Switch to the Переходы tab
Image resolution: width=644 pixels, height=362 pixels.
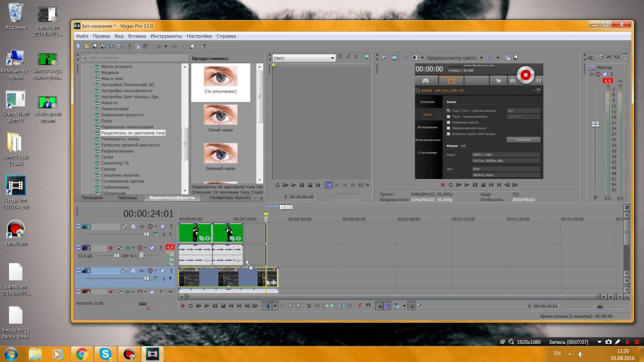[x=127, y=198]
